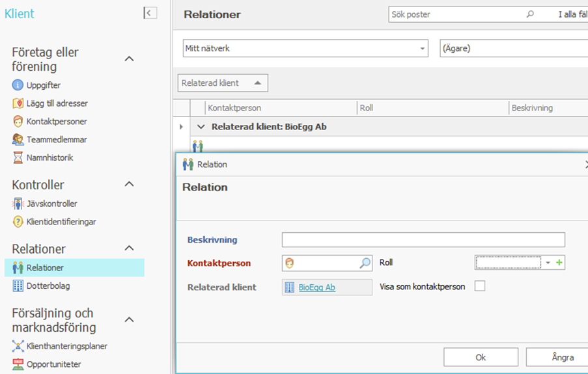Image resolution: width=588 pixels, height=374 pixels.
Task: Open the BioEgg Ab client link
Action: (317, 287)
